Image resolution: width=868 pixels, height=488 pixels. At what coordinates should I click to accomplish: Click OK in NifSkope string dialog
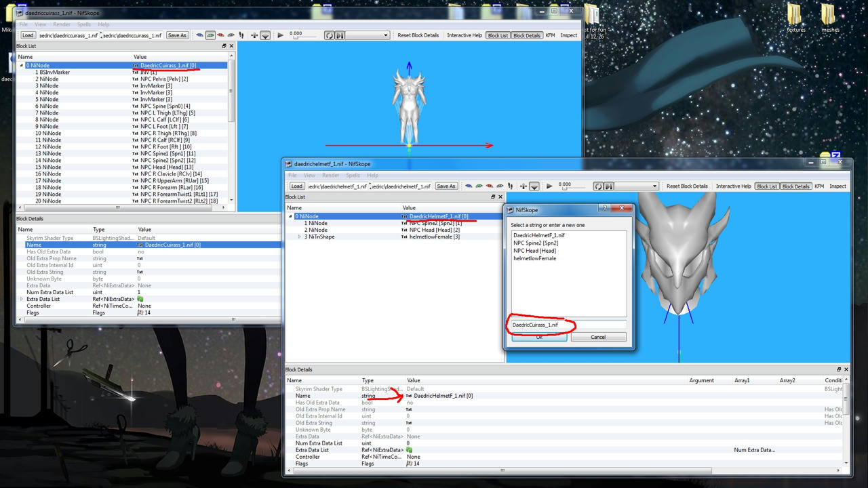click(539, 337)
